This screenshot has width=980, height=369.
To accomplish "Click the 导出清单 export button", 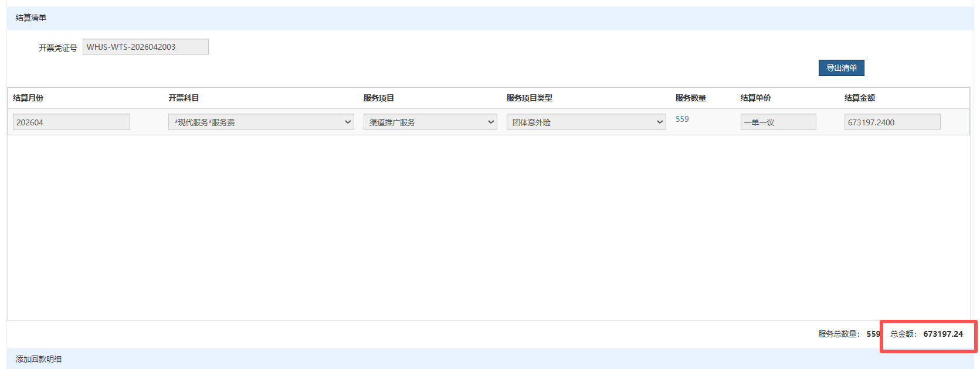I will [x=841, y=68].
